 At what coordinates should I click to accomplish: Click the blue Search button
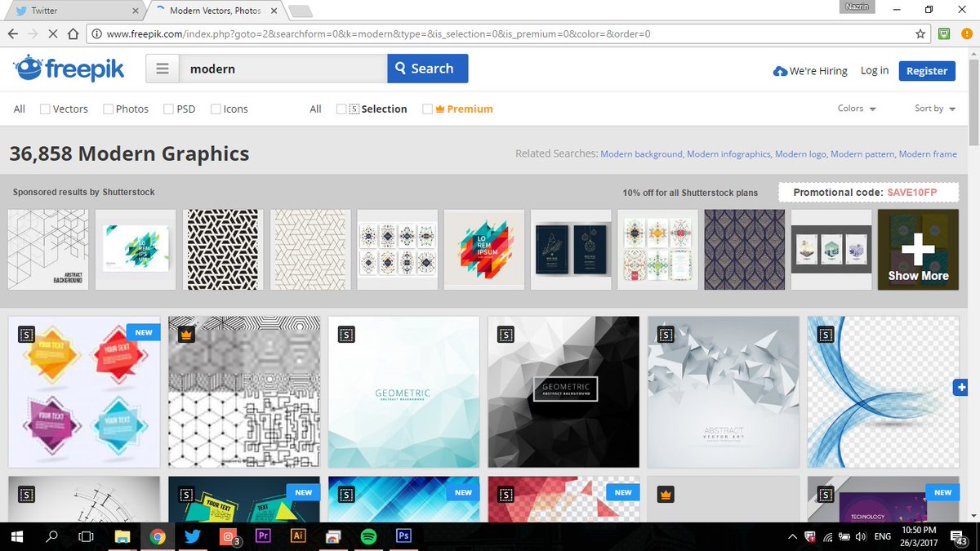coord(428,69)
